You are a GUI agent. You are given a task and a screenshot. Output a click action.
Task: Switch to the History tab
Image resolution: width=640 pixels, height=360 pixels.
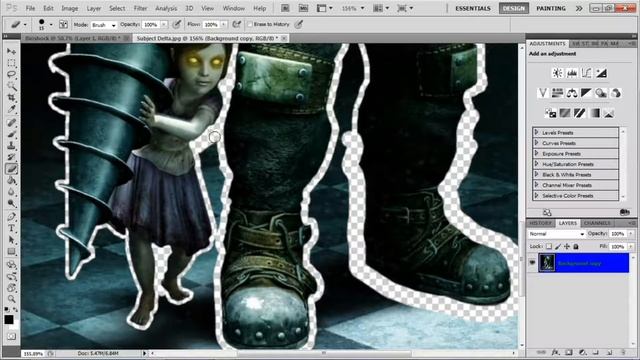(x=540, y=223)
